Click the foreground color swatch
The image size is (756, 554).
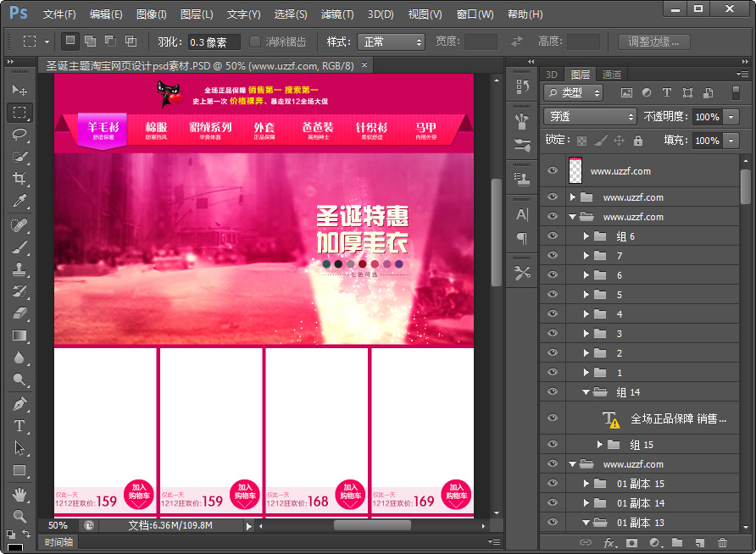[x=15, y=547]
